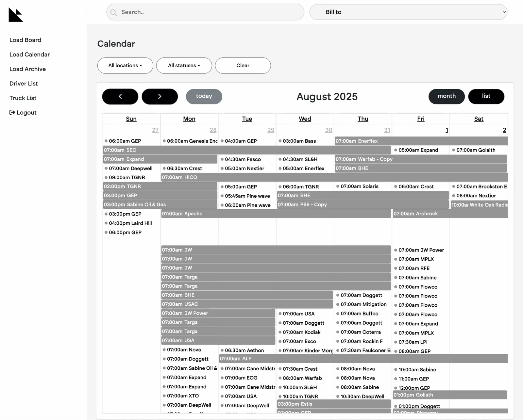Open the 01:00pm Goliath event bar
Screen dimensions: 523x420
click(450, 395)
